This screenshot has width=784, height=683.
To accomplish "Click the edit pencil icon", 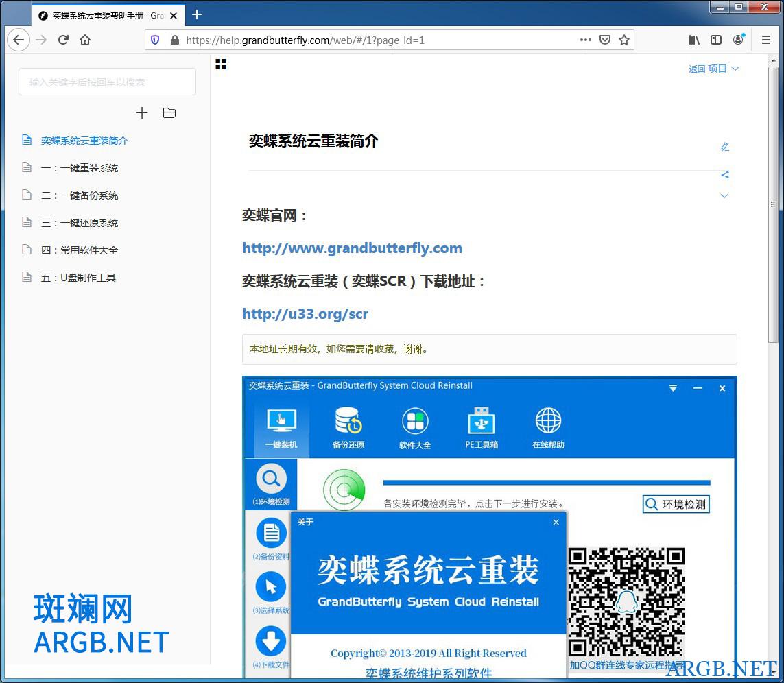I will tap(725, 147).
